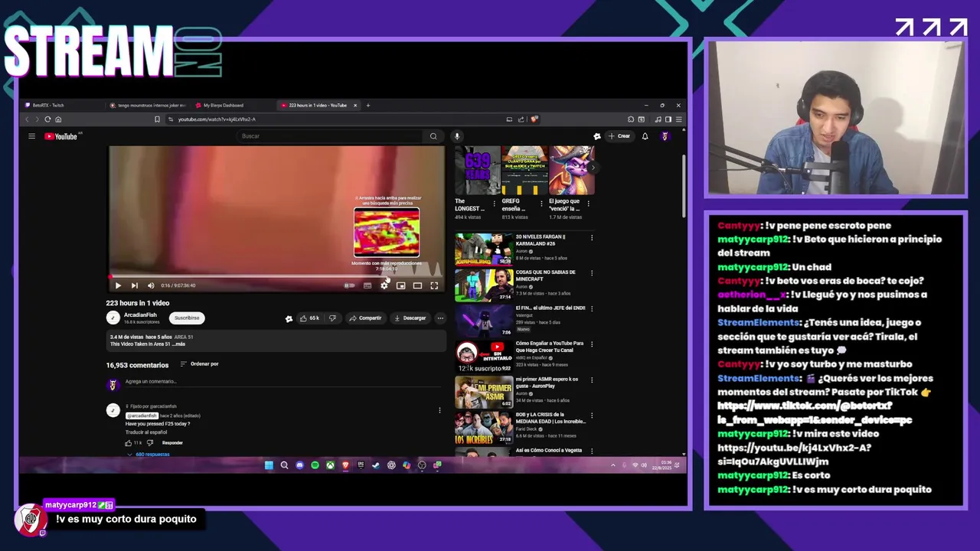Show hidden tray icons chevron
Viewport: 980px width, 551px height.
[612, 465]
